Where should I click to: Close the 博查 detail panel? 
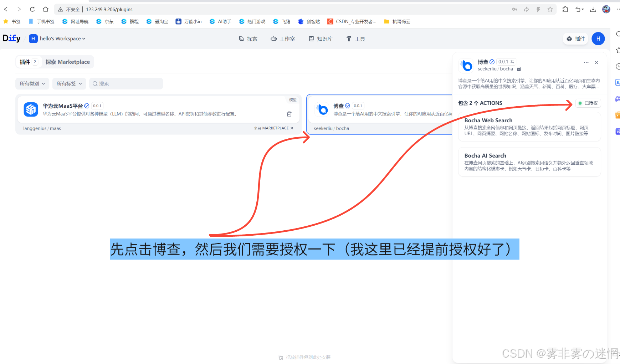[x=596, y=62]
